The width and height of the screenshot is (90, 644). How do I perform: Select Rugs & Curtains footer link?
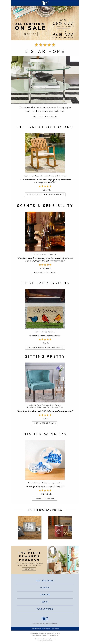coord(45,609)
